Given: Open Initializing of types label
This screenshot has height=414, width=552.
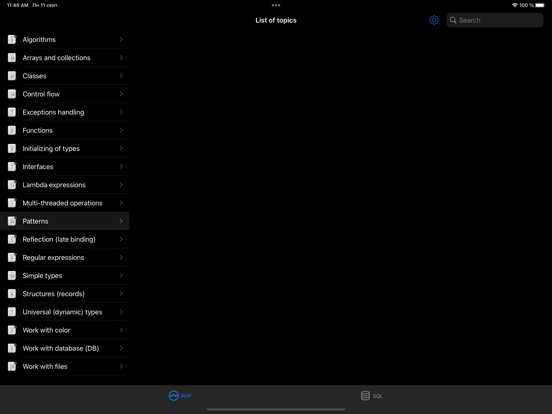Looking at the screenshot, I should (x=51, y=149).
